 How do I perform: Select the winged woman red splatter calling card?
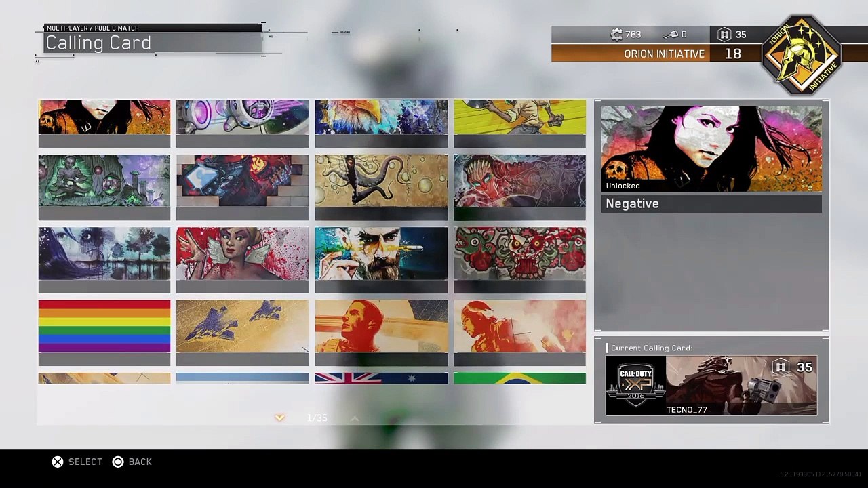243,260
